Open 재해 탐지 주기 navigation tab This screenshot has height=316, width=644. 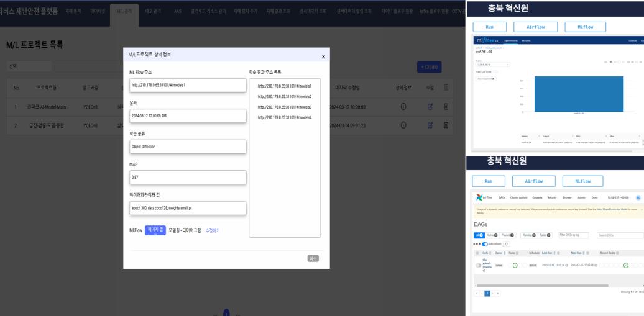click(245, 12)
